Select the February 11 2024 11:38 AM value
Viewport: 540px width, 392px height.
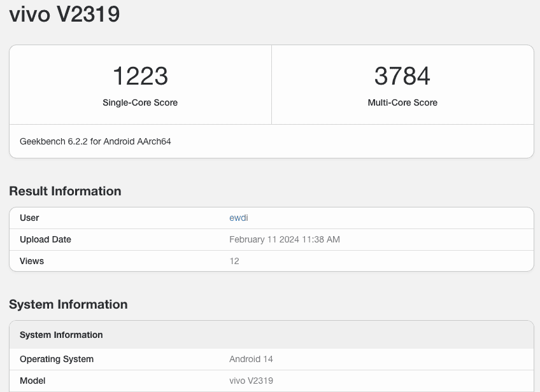pyautogui.click(x=285, y=239)
